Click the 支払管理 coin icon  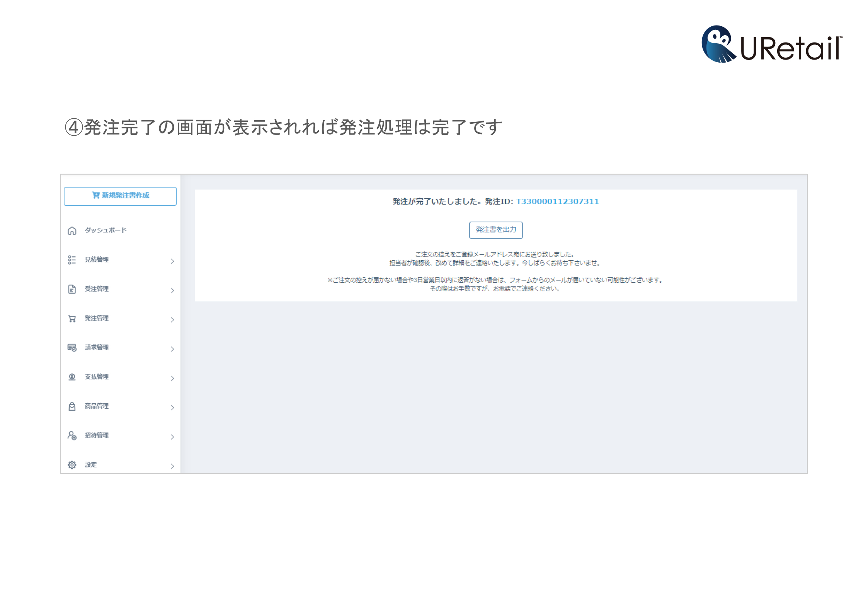[72, 377]
